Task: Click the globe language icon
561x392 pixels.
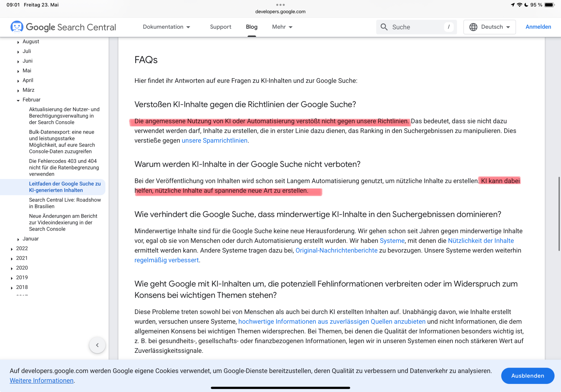Action: point(473,27)
